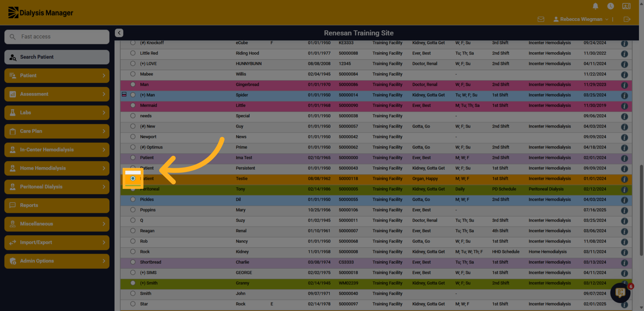
Task: Click the logout icon in header
Action: (x=627, y=19)
